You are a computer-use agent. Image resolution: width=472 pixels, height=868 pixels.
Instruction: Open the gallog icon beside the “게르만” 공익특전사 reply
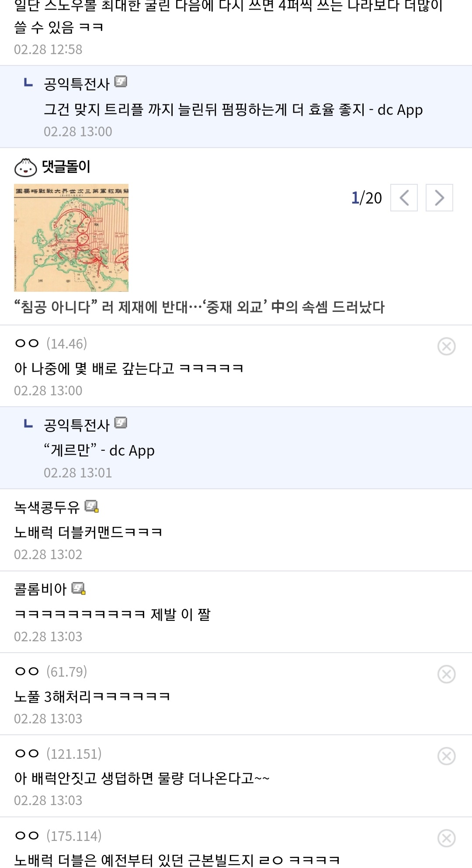coord(121,423)
